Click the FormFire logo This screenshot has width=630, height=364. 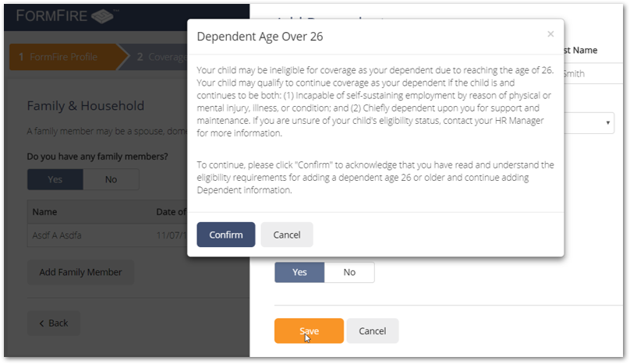click(67, 16)
